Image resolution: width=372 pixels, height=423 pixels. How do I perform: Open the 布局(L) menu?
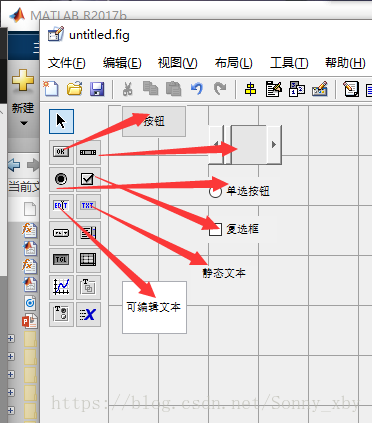point(233,63)
